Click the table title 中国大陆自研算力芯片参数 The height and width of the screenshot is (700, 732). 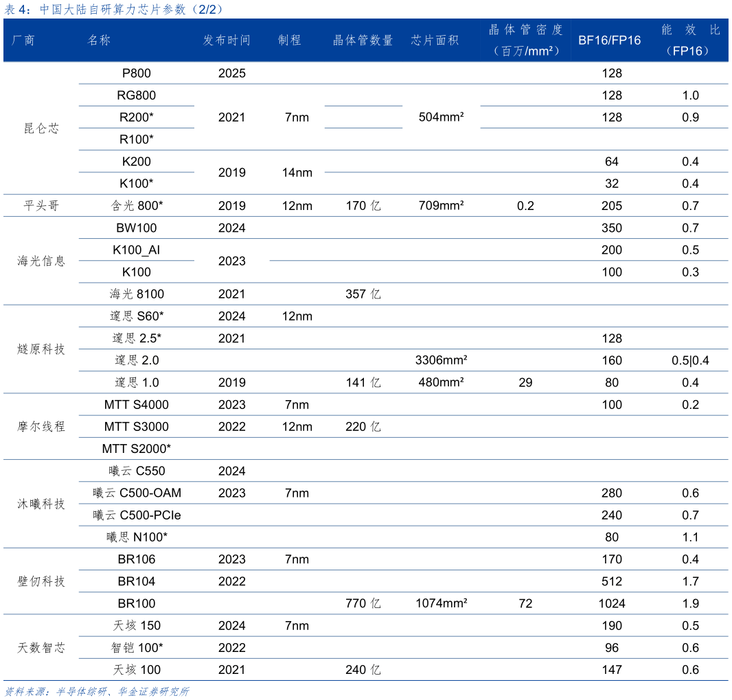click(113, 10)
